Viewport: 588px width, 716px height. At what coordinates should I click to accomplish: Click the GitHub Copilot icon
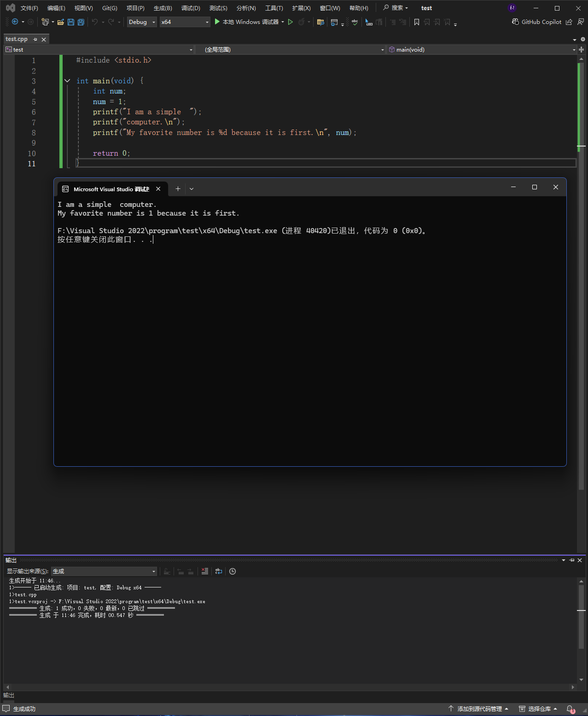[x=515, y=22]
